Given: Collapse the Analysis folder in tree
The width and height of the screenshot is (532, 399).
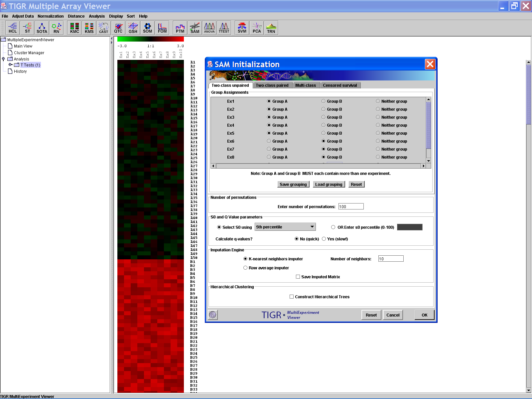Looking at the screenshot, I should click(3, 59).
